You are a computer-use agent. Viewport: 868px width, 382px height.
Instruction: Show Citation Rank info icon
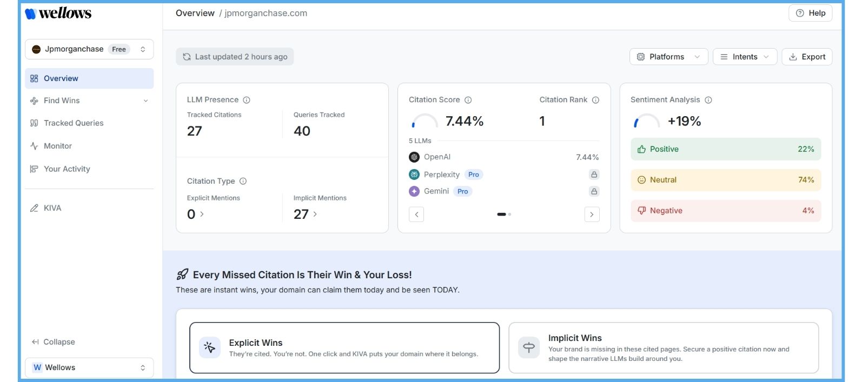click(x=595, y=100)
